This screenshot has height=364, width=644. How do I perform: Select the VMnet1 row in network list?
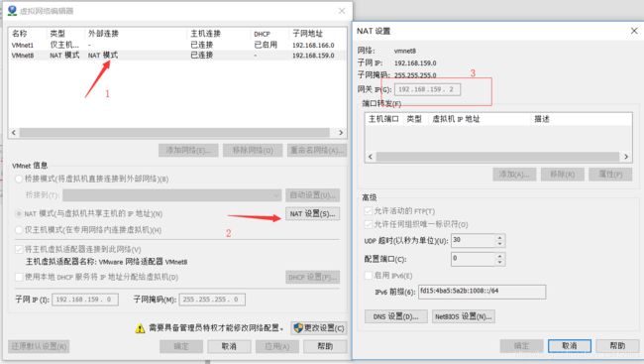tap(176, 45)
